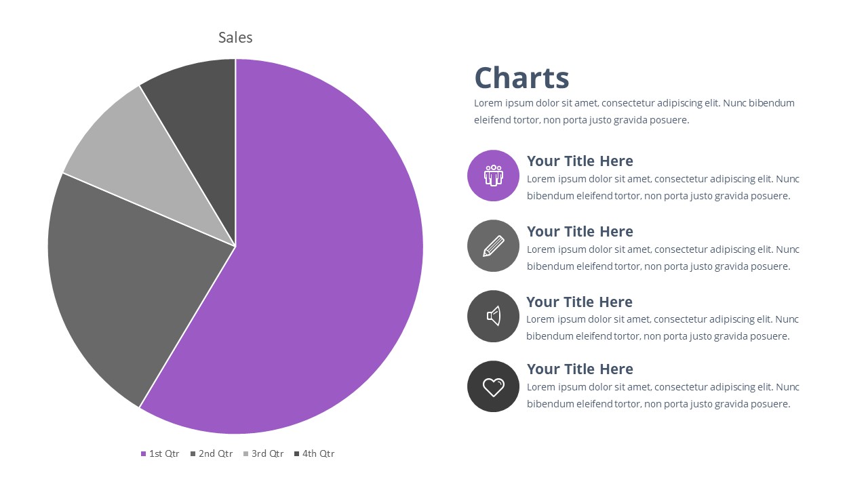Select the 3rd Qtr legend entry
868x488 pixels.
point(264,454)
